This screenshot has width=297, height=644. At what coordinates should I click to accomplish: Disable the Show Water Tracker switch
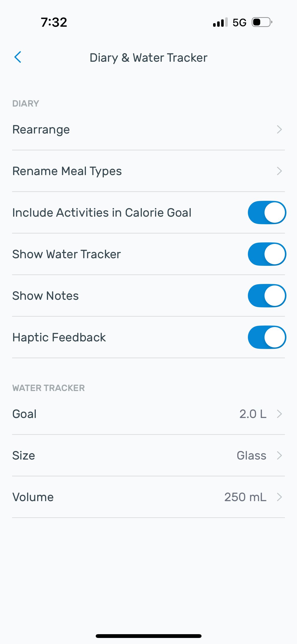[267, 254]
